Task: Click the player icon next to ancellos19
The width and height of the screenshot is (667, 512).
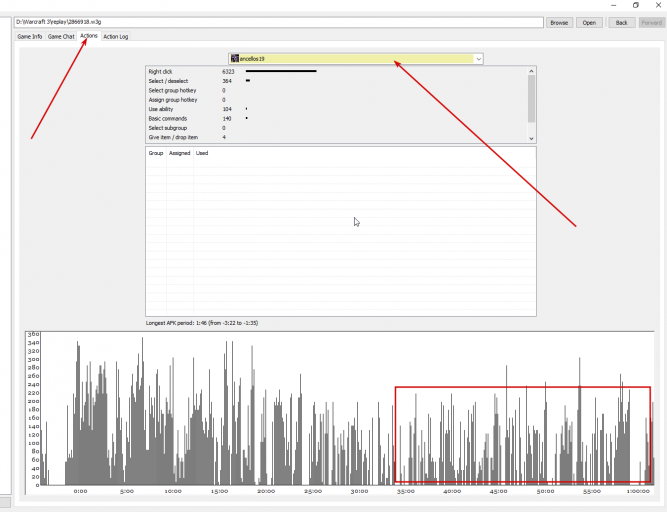Action: (x=235, y=59)
